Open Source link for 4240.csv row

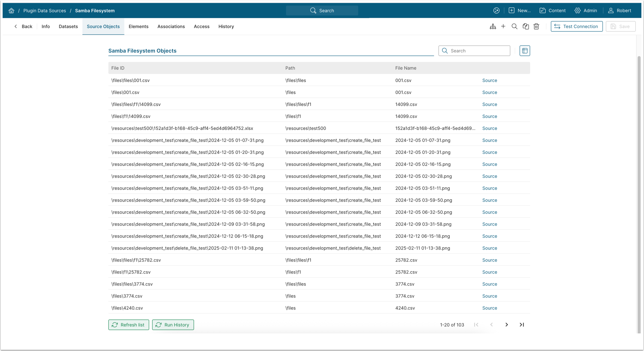point(490,308)
